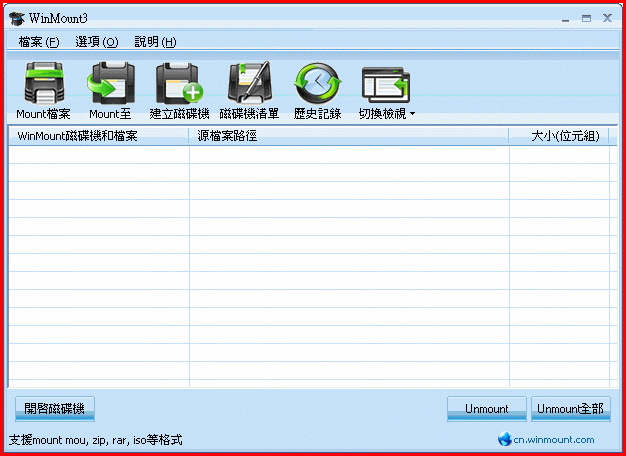Maximize the WinMount3 window
The image size is (626, 456).
click(x=586, y=18)
